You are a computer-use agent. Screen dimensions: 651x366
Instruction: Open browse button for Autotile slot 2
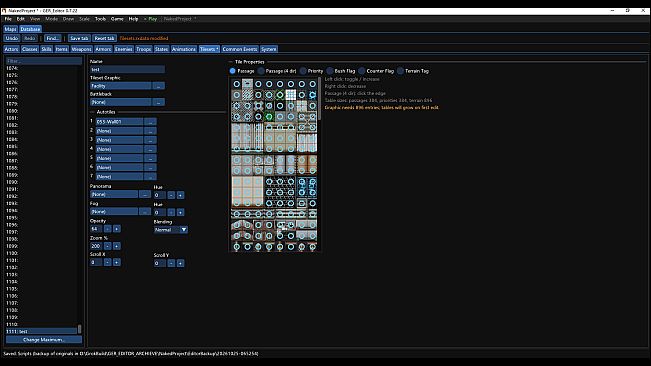(150, 131)
